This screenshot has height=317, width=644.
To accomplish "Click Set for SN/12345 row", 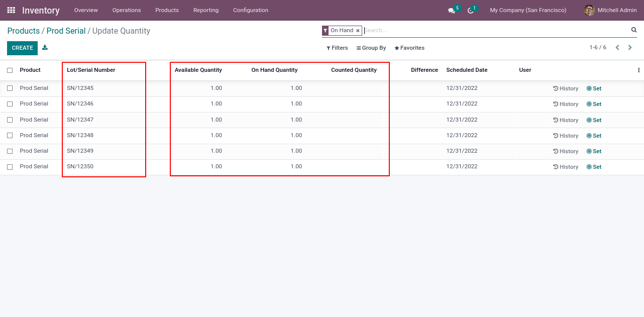I will (x=594, y=88).
